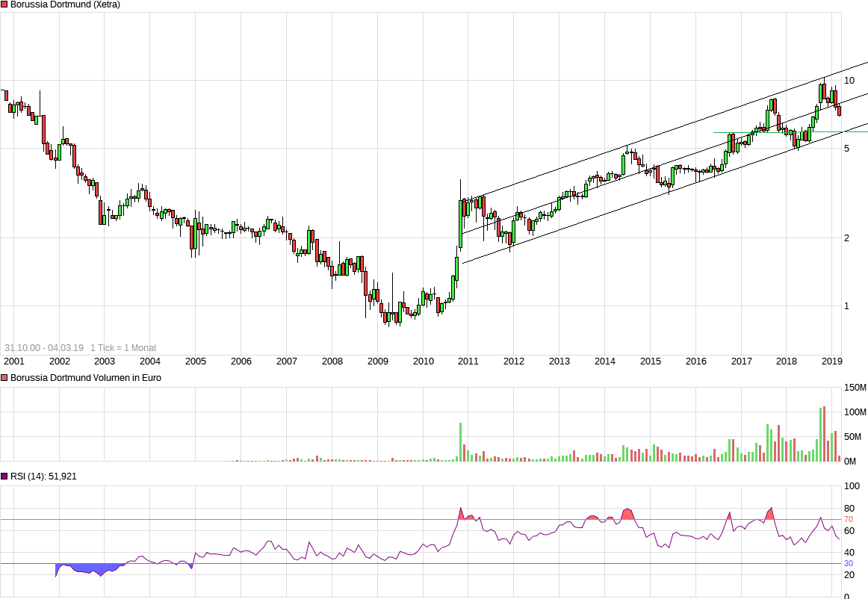868x599 pixels.
Task: Click the red Borussia Dortmund (Xetra) legend square
Action: click(x=4, y=4)
